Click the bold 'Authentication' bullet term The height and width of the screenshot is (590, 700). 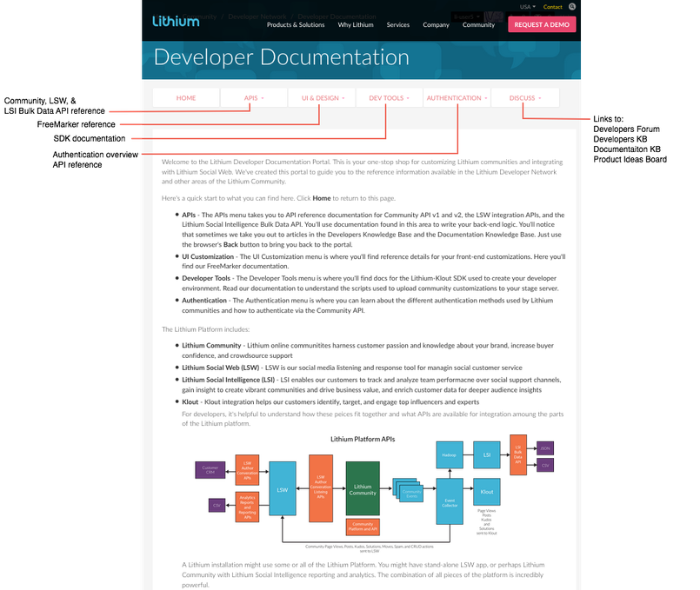point(204,301)
